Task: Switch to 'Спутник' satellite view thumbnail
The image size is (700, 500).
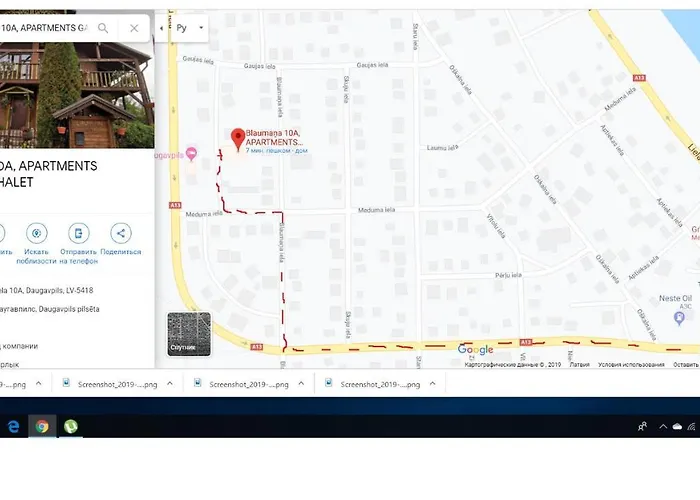Action: point(189,334)
